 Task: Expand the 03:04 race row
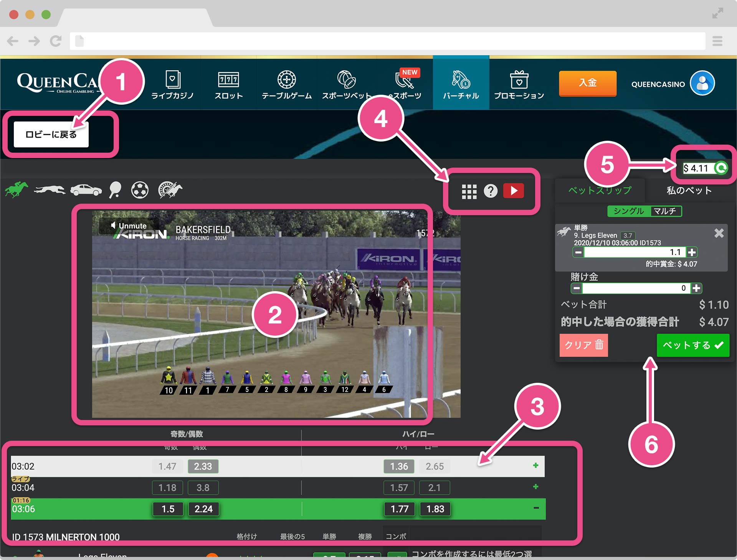pos(536,487)
